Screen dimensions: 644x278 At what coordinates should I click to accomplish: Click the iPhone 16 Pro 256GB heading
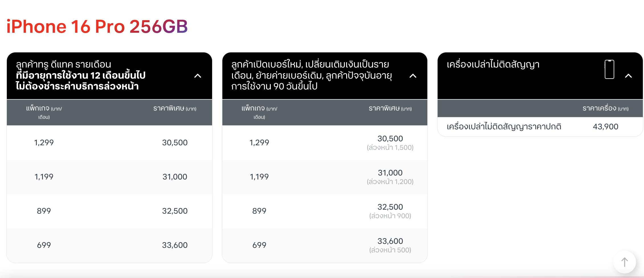(x=97, y=26)
